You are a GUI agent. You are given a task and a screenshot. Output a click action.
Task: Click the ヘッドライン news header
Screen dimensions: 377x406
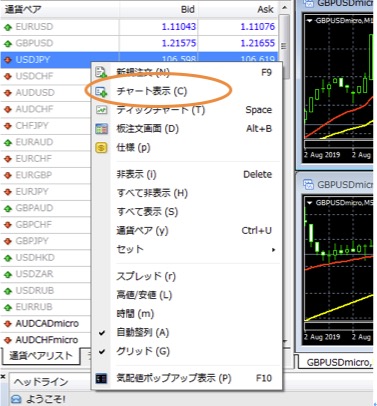coord(41,382)
